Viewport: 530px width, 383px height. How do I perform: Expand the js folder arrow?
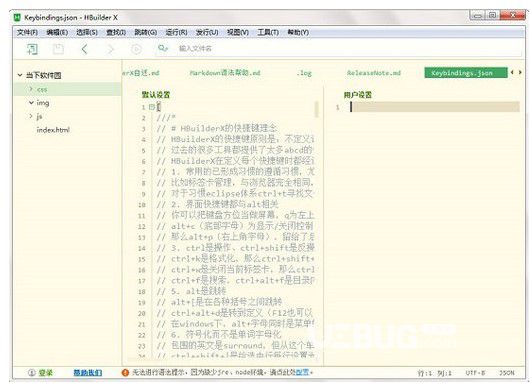click(31, 116)
